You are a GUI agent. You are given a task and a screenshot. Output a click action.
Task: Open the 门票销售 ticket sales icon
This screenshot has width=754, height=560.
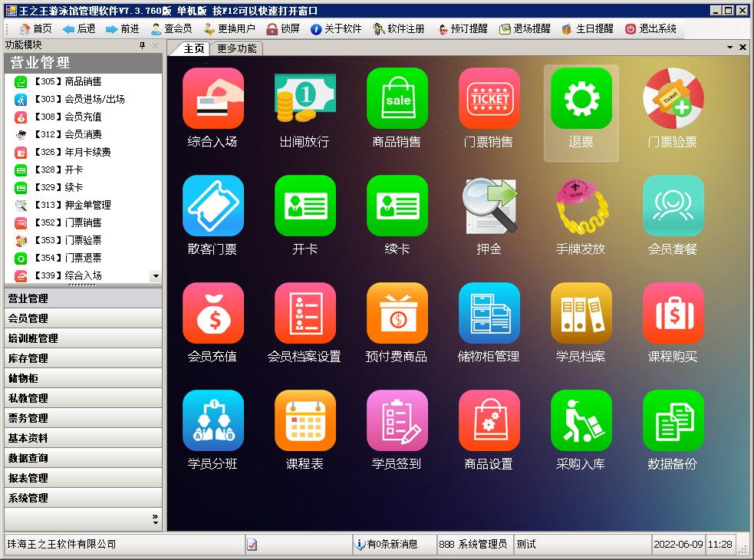(489, 98)
